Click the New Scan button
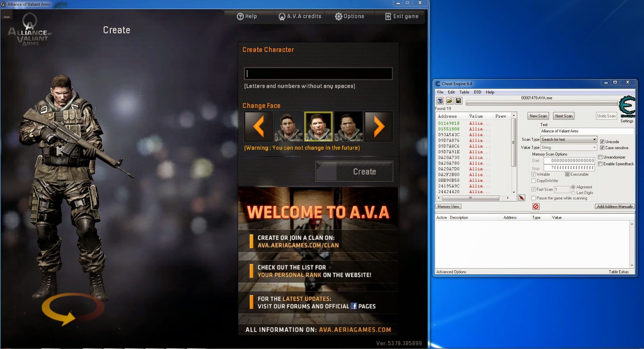 538,116
